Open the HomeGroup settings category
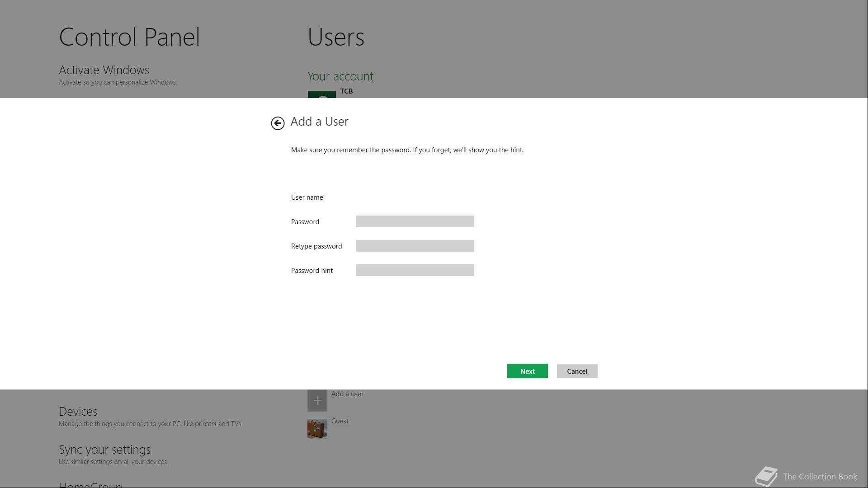 pos(90,484)
